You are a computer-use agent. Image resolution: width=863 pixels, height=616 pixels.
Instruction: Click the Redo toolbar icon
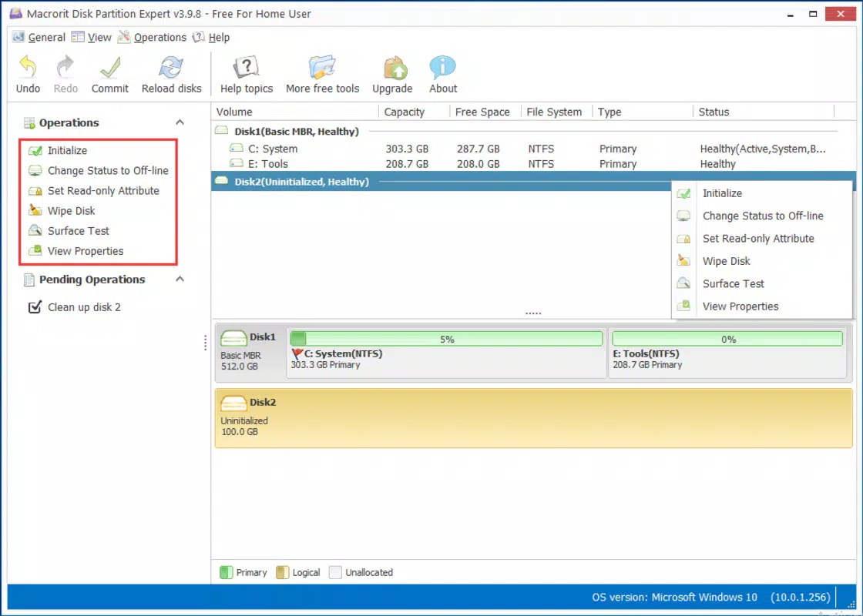click(65, 68)
